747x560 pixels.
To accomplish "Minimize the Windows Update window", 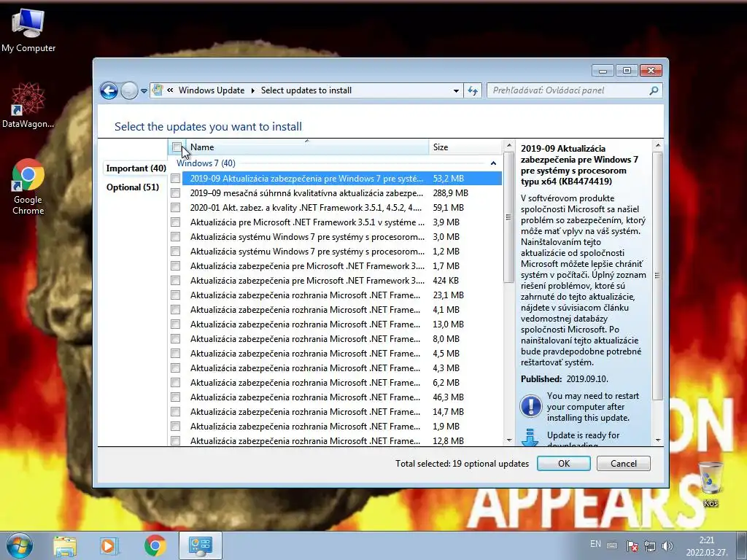I will click(x=603, y=71).
